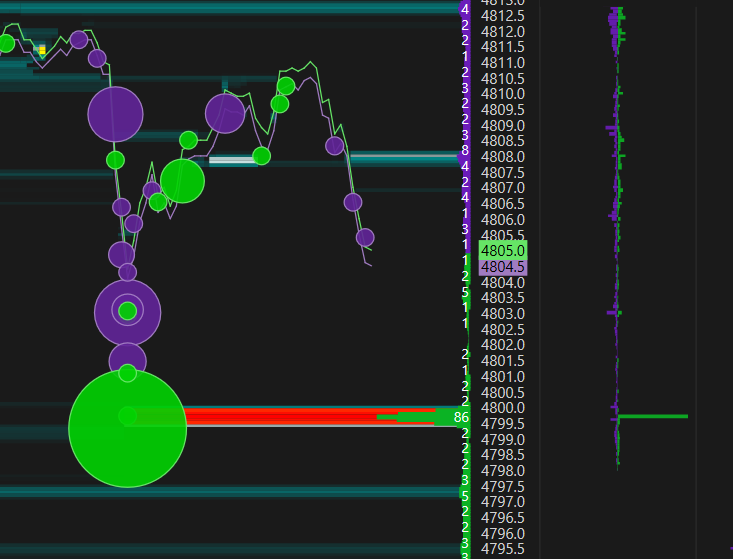Select the 4808.0 price level

click(x=503, y=157)
